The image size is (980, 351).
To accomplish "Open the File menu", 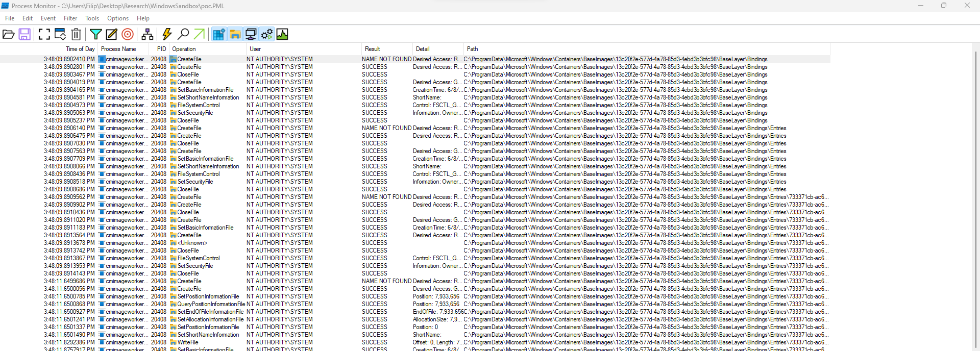I will coord(10,18).
